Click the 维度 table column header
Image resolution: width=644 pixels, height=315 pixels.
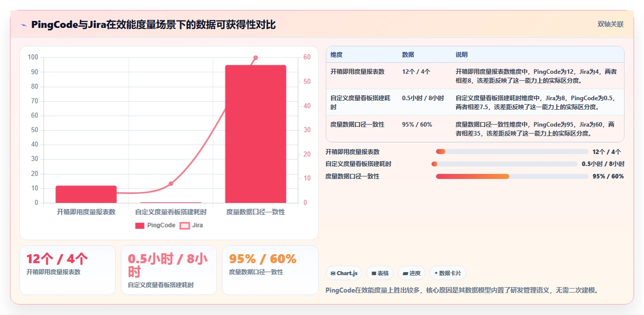(337, 55)
